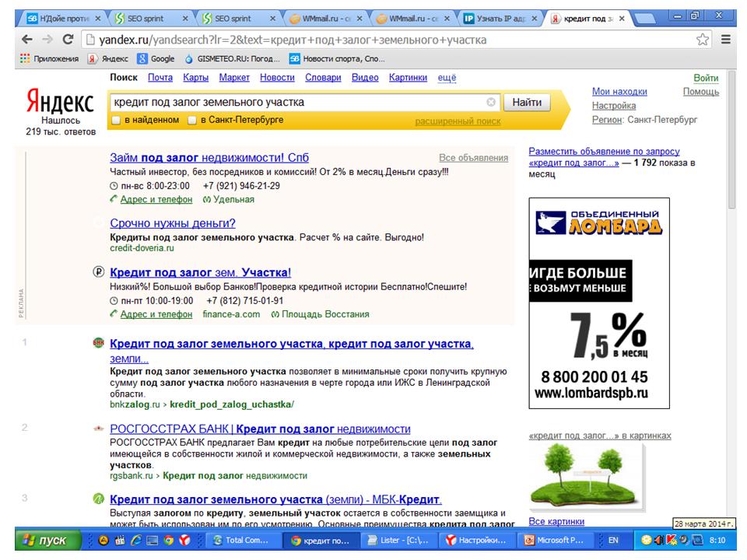Open Мои находки link
Image resolution: width=747 pixels, height=560 pixels.
619,92
